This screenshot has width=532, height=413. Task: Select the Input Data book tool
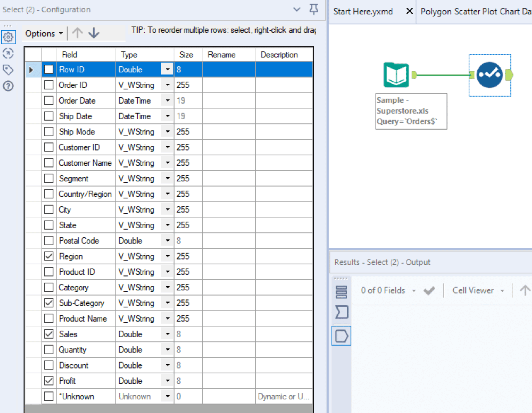point(396,75)
